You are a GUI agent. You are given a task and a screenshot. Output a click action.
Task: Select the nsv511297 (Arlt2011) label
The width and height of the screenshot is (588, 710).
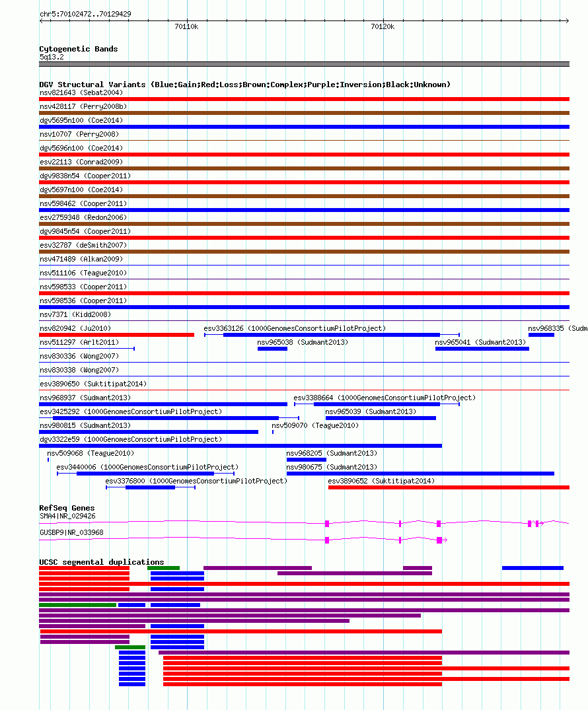[79, 342]
